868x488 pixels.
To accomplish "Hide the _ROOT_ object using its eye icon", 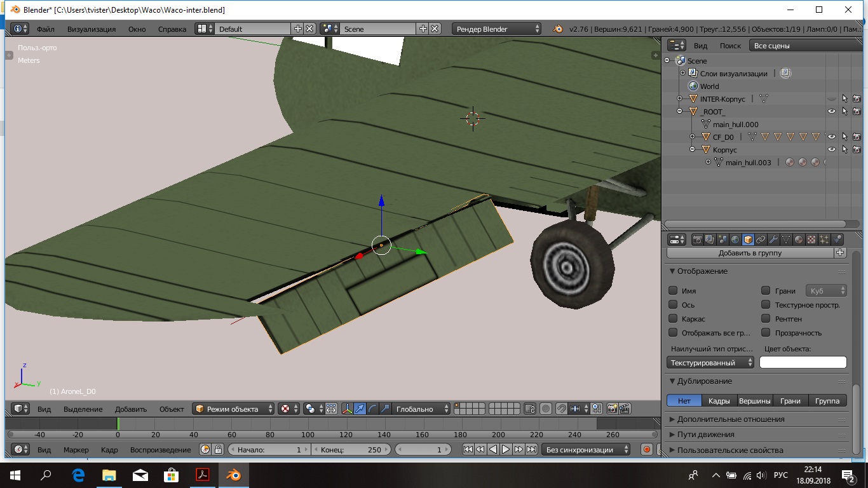I will 831,111.
